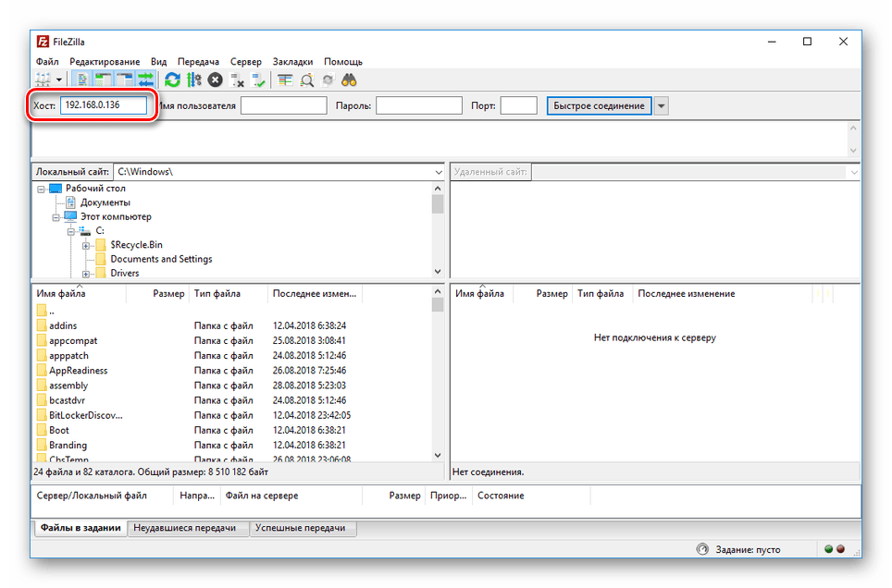This screenshot has height=588, width=892.
Task: Click the red activity indicator light
Action: coord(841,549)
